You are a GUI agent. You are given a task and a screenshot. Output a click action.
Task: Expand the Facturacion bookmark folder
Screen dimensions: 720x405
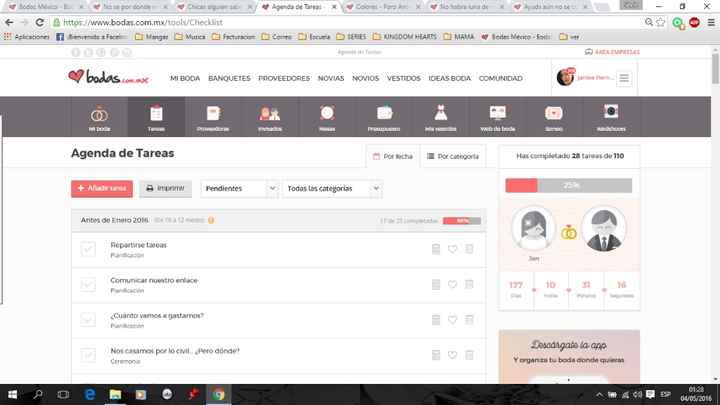pos(233,37)
